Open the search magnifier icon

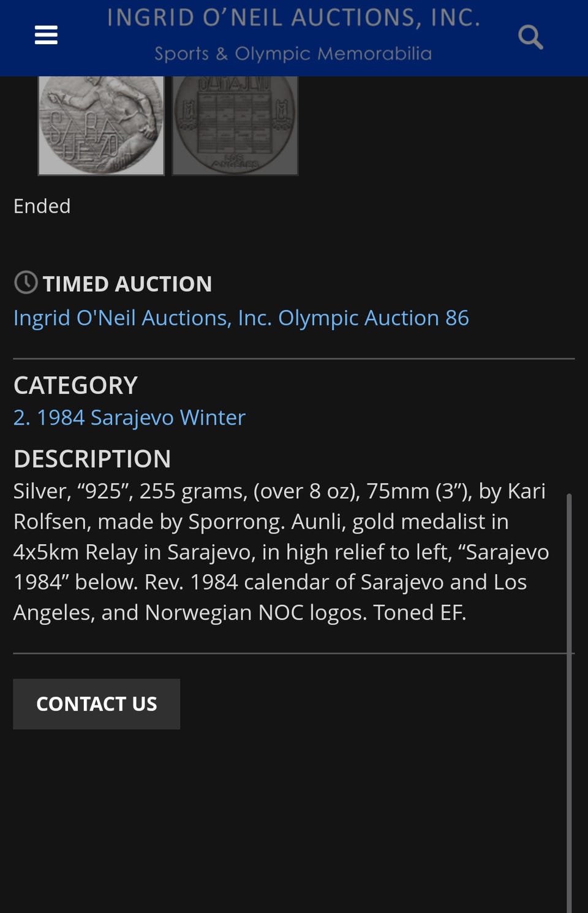(530, 37)
